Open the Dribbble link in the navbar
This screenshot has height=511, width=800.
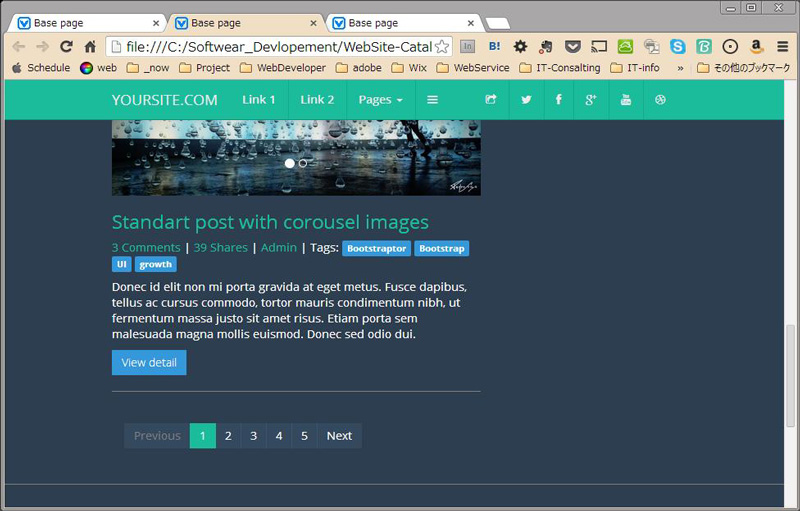click(x=660, y=100)
